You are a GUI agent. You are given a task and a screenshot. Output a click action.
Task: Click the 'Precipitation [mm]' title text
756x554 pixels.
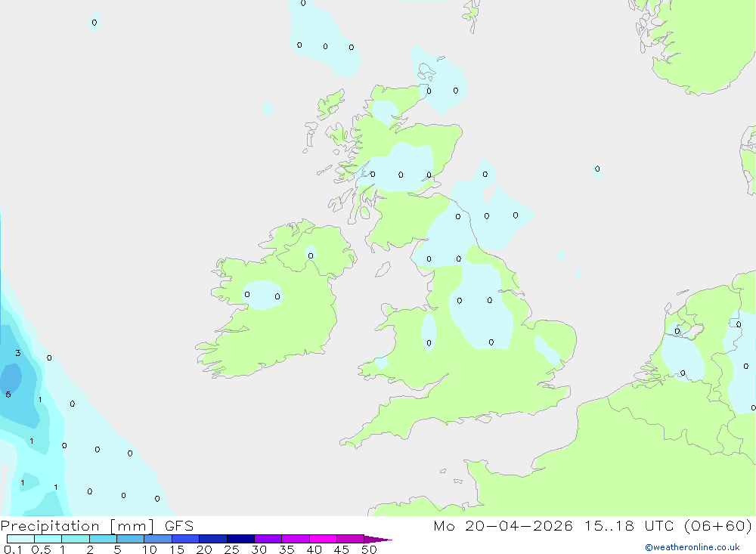[x=77, y=525]
